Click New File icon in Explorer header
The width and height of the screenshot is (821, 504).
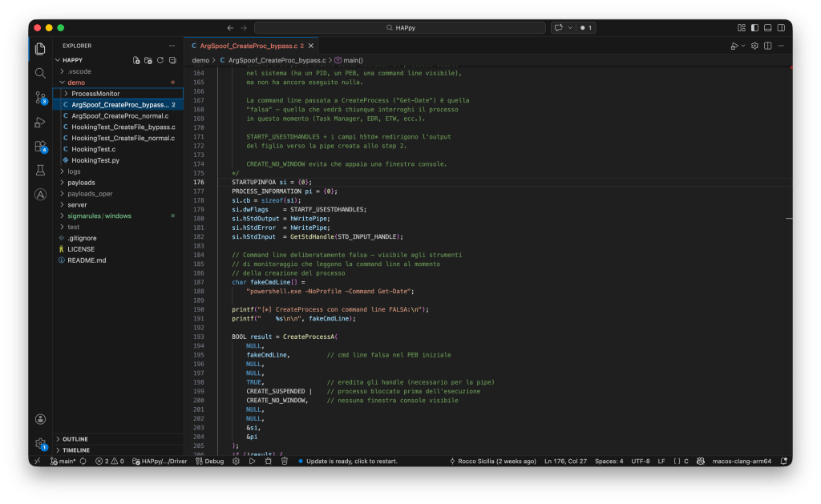pos(136,60)
